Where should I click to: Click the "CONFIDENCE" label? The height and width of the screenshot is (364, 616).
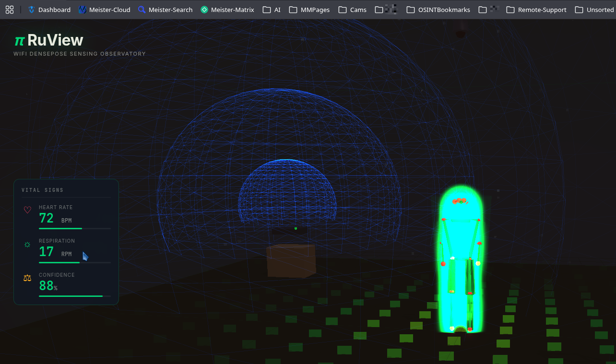coord(57,275)
